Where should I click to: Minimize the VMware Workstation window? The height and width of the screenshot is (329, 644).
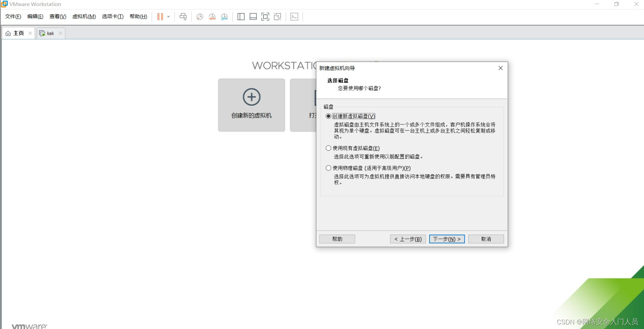point(597,4)
